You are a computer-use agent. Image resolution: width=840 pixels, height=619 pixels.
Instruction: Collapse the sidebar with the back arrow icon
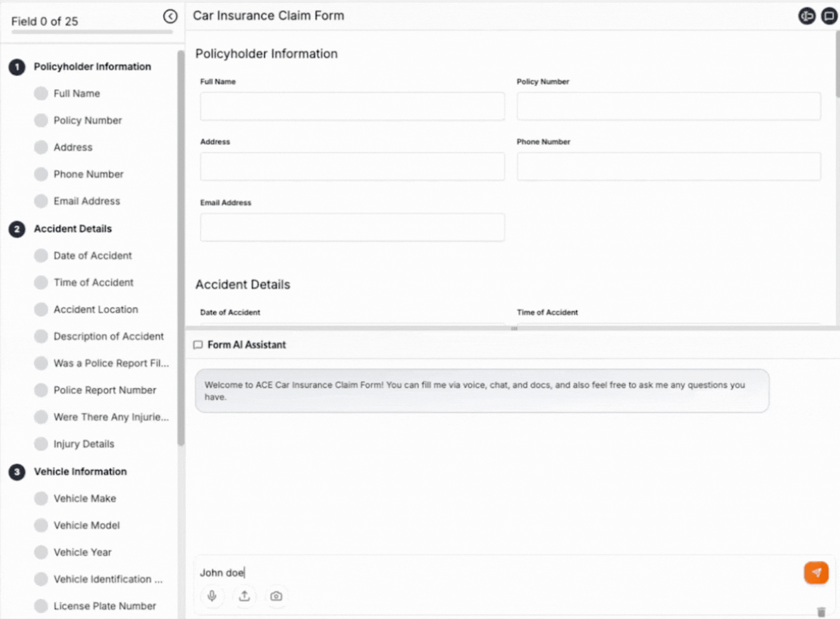(170, 17)
